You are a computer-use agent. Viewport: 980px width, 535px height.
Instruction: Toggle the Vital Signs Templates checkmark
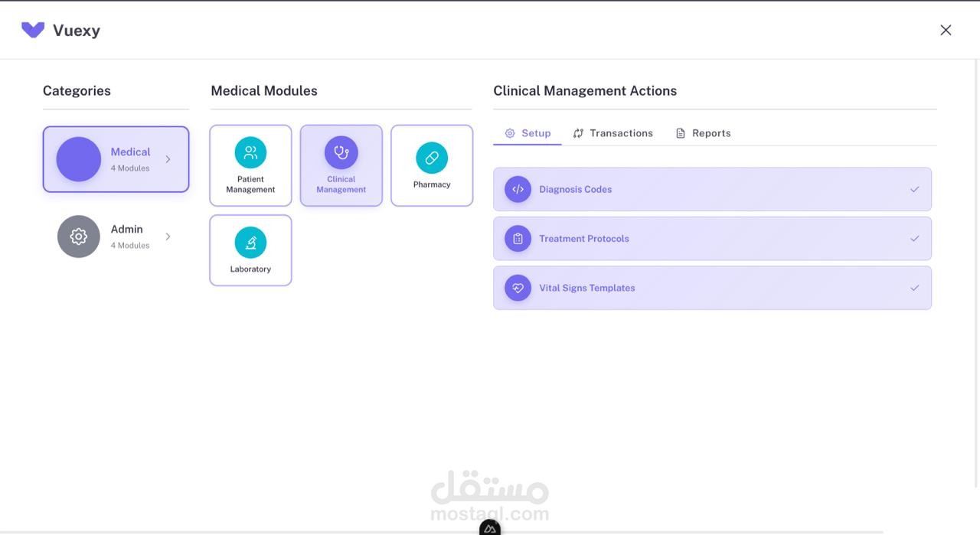(x=914, y=288)
